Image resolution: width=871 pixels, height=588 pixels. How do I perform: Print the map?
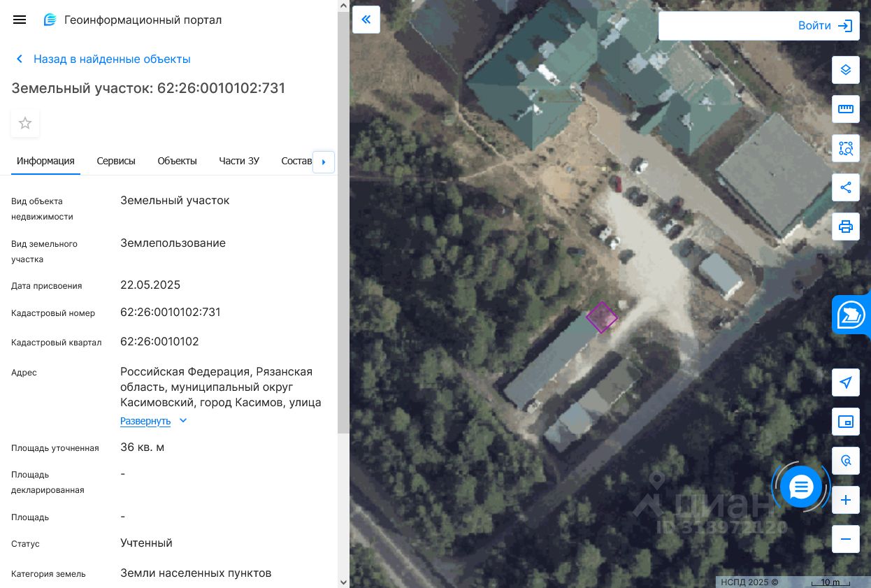tap(846, 227)
